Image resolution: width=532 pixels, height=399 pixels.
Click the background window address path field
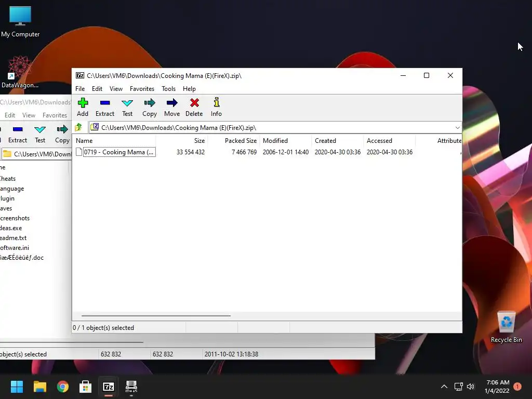(x=36, y=154)
